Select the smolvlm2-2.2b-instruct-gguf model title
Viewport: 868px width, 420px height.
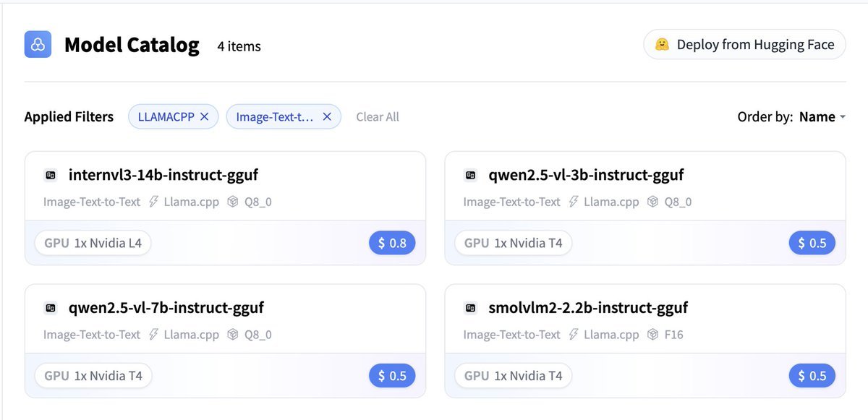coord(588,308)
